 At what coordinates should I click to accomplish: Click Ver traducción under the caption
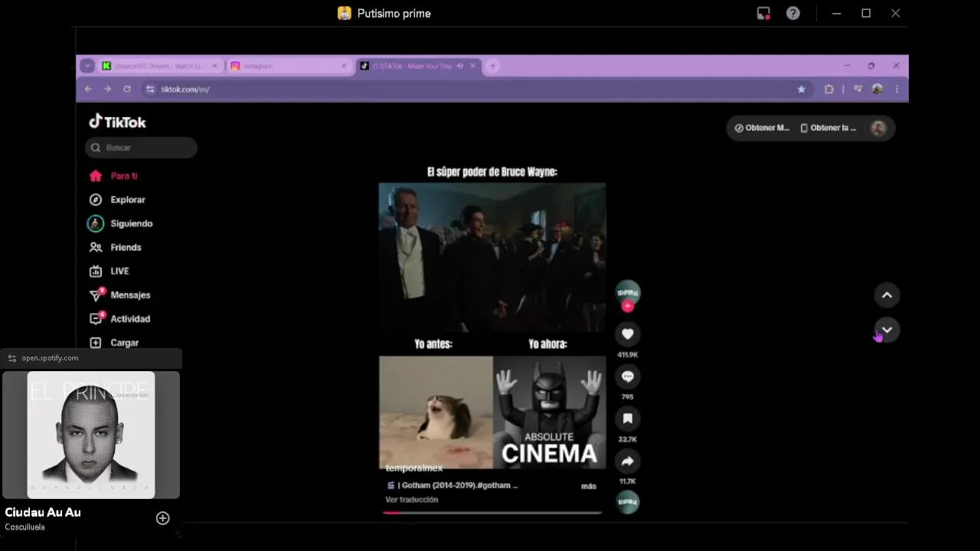[x=412, y=500]
